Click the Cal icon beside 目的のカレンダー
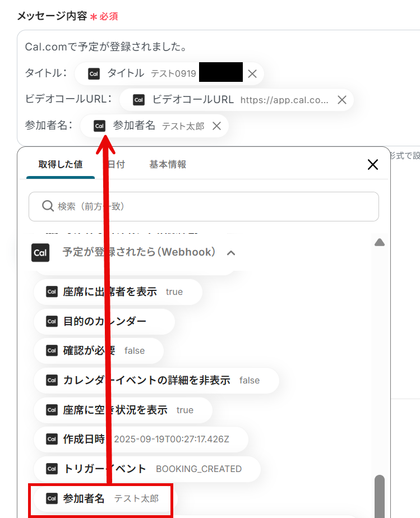 [x=52, y=321]
